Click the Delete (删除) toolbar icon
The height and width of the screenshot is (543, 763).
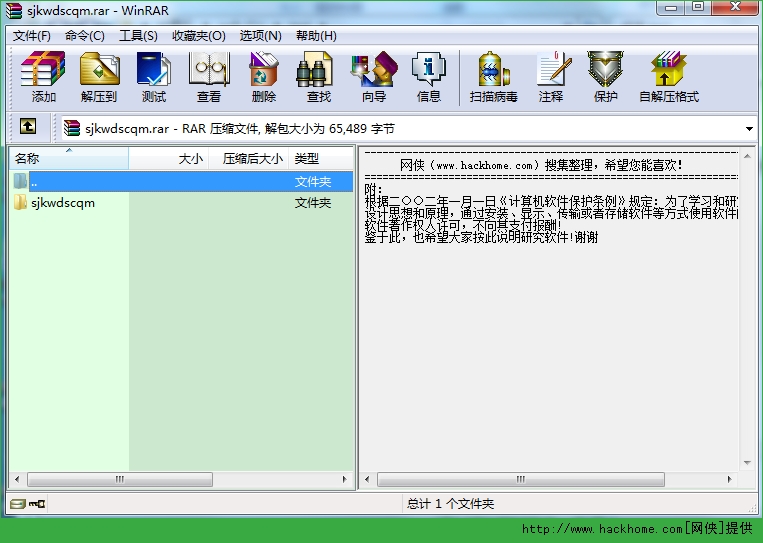click(x=264, y=76)
